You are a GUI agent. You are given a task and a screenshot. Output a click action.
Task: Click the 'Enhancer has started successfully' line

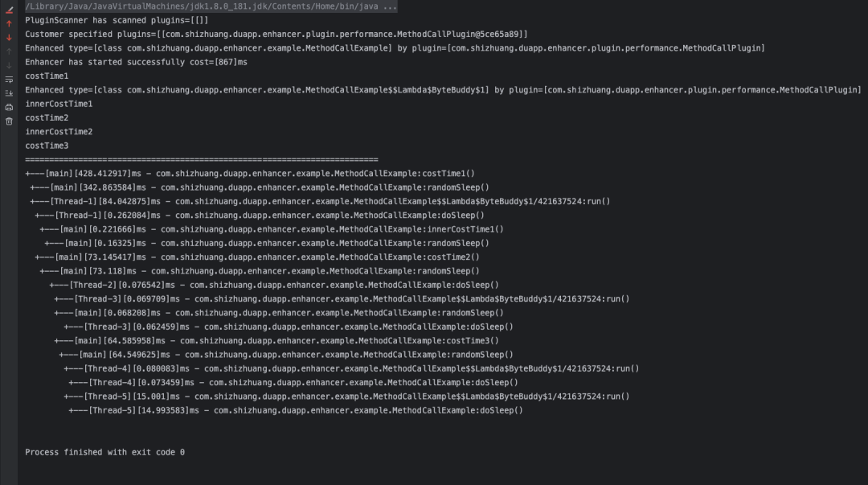(136, 62)
